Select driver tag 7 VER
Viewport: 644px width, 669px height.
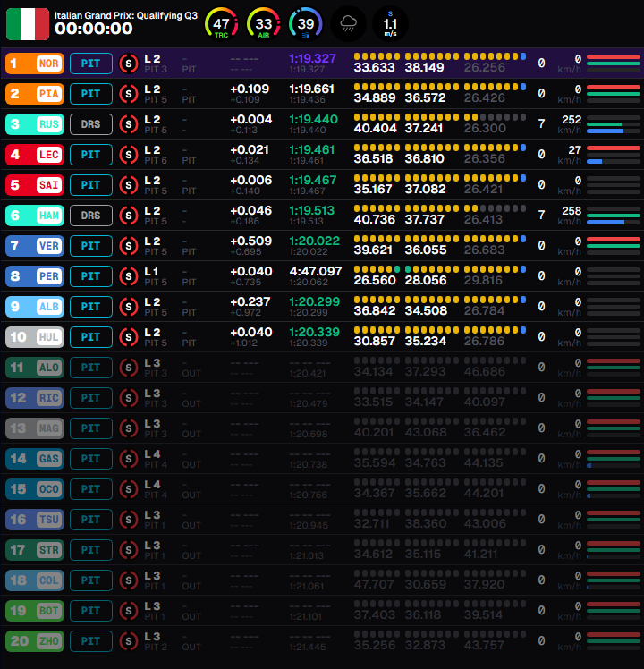click(x=35, y=246)
